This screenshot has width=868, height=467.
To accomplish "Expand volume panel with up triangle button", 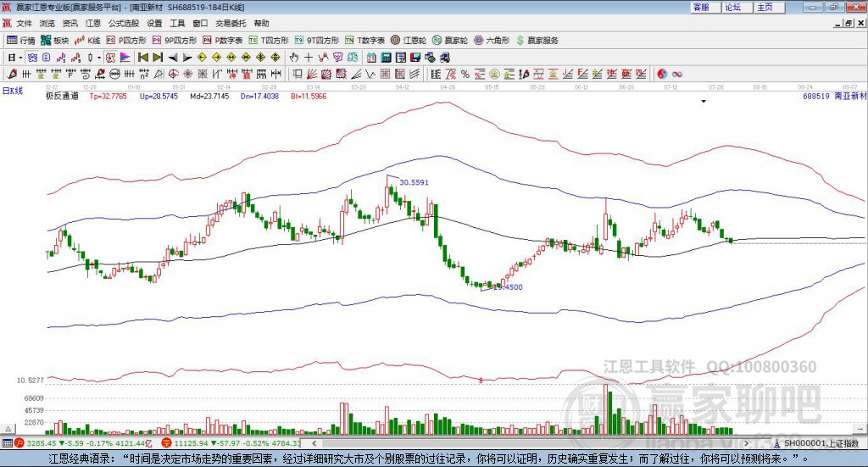I will (8, 430).
